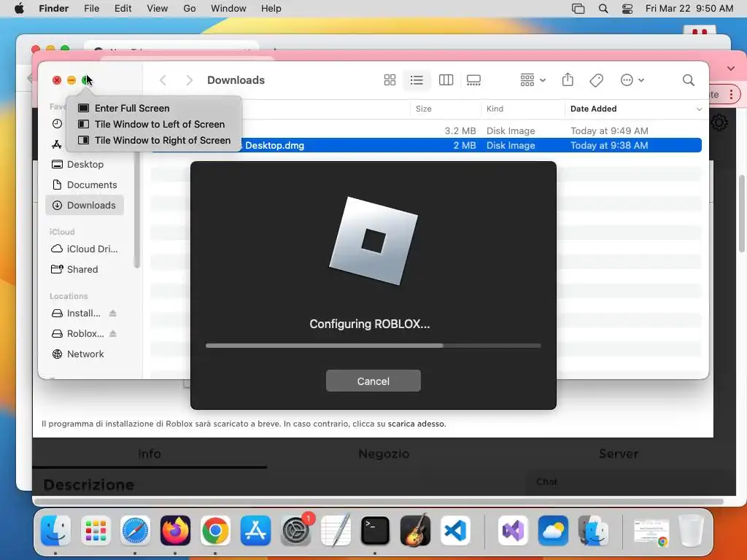Viewport: 747px width, 560px height.
Task: Open the Go menu
Action: click(x=190, y=9)
